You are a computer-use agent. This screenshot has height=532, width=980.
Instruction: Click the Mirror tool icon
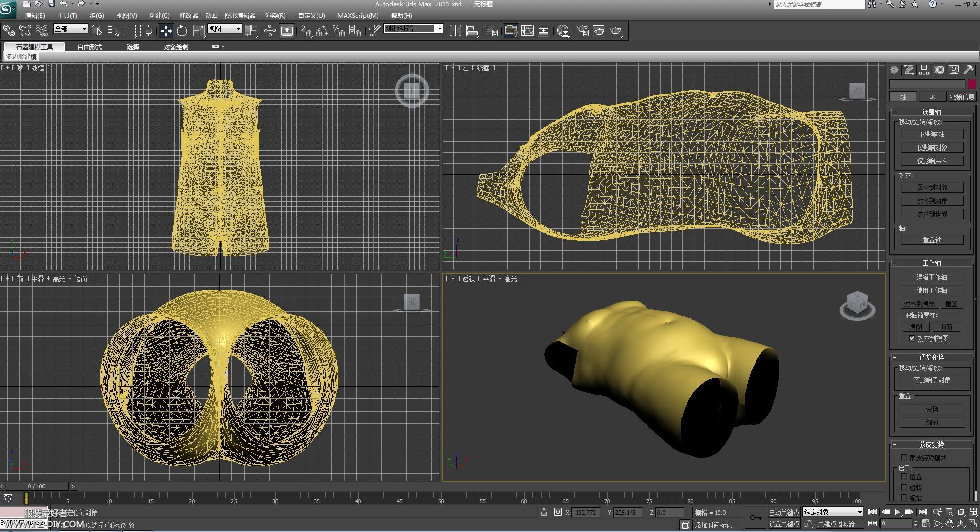(455, 31)
